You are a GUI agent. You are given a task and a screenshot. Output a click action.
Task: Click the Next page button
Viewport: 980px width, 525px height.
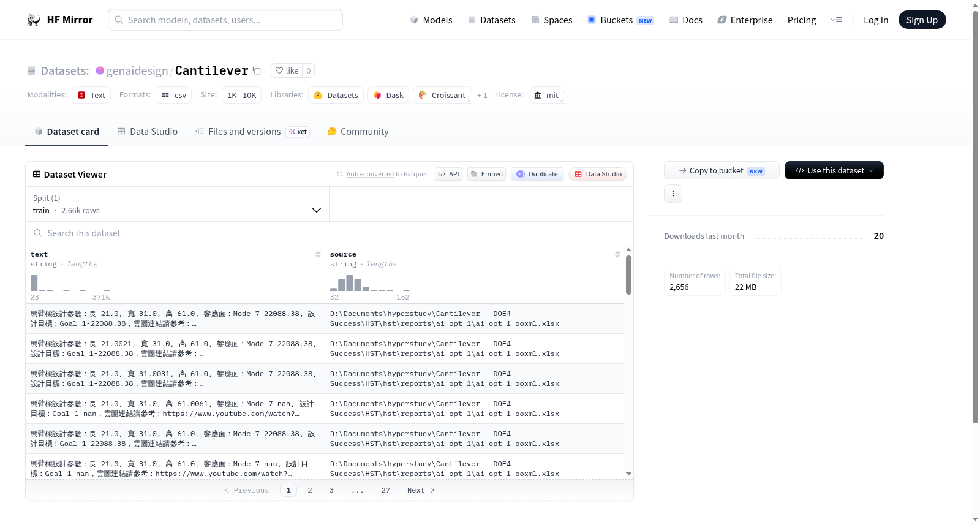pos(421,490)
